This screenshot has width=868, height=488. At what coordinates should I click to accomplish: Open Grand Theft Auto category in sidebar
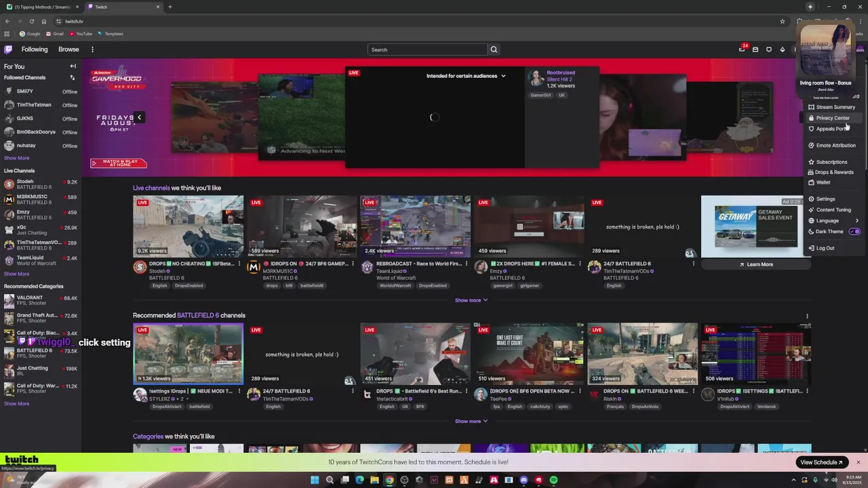click(x=41, y=318)
